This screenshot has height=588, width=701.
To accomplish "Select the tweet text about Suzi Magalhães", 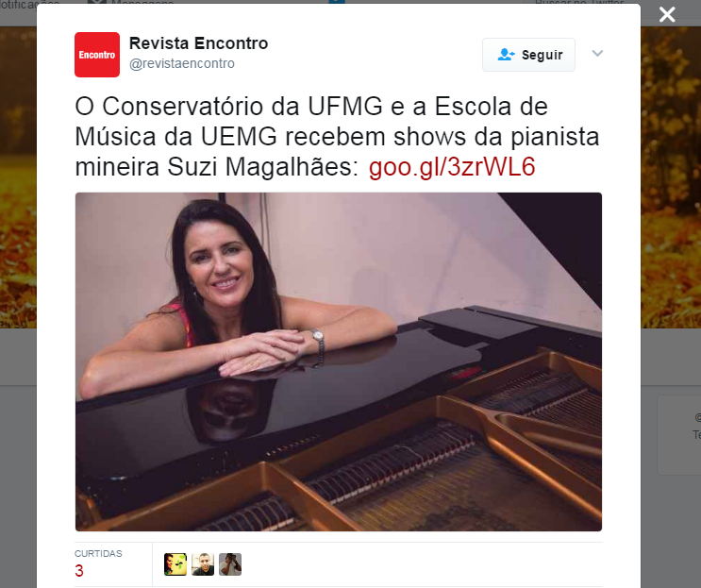I will (x=337, y=137).
